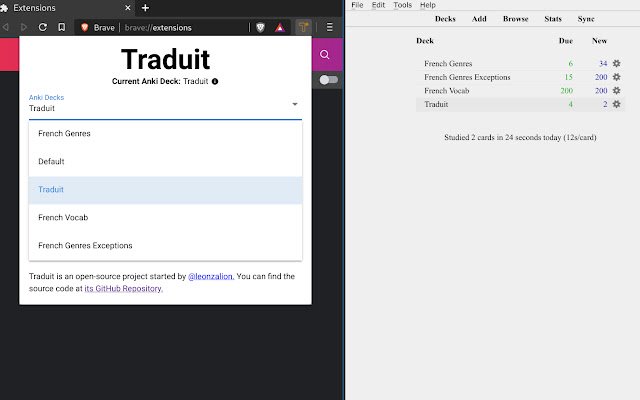The image size is (640, 400).
Task: Reload the extensions page
Action: point(42,27)
